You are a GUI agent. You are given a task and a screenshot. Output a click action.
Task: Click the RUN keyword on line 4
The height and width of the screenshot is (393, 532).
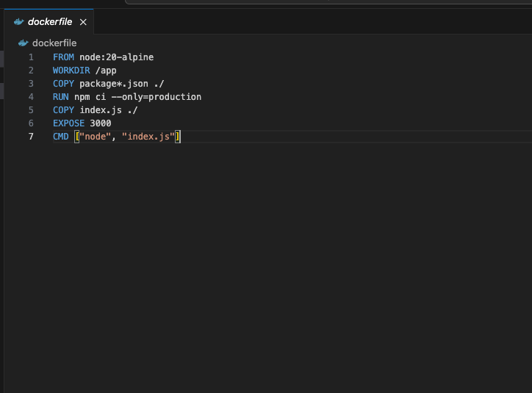[x=61, y=97]
